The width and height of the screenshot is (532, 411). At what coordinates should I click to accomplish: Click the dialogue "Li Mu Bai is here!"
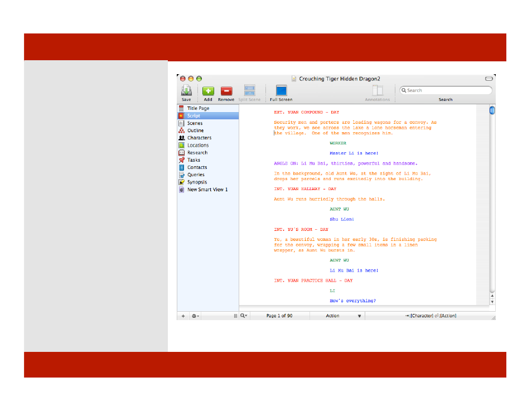[x=354, y=270]
